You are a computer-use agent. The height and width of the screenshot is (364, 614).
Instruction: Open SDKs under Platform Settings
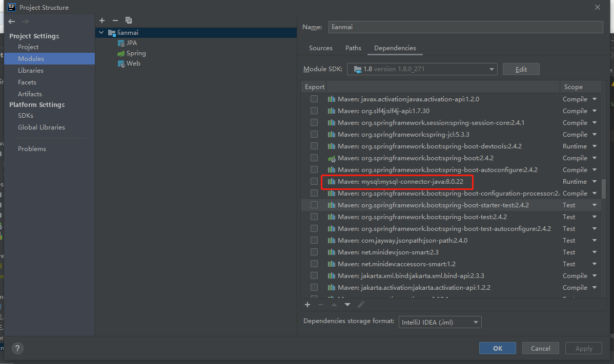point(26,115)
